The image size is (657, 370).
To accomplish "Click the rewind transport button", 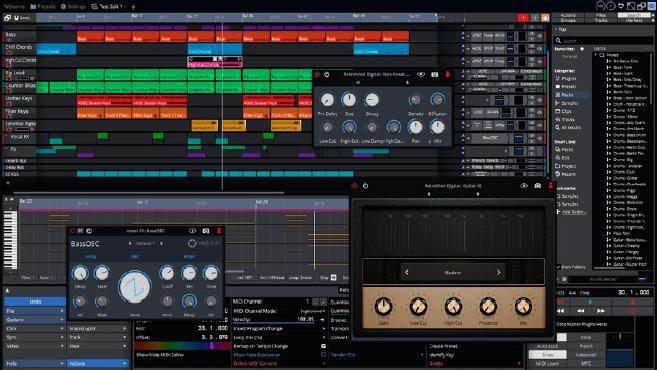I will click(x=581, y=311).
